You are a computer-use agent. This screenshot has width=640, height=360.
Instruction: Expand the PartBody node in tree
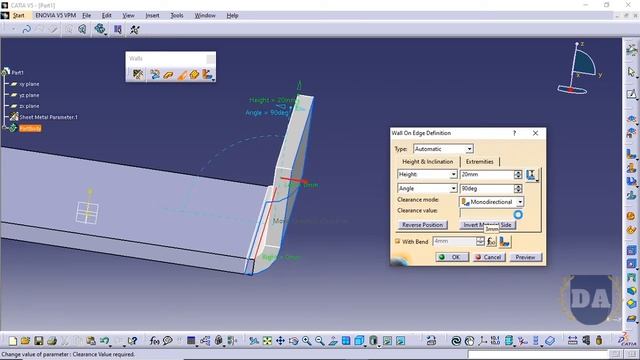point(3,128)
